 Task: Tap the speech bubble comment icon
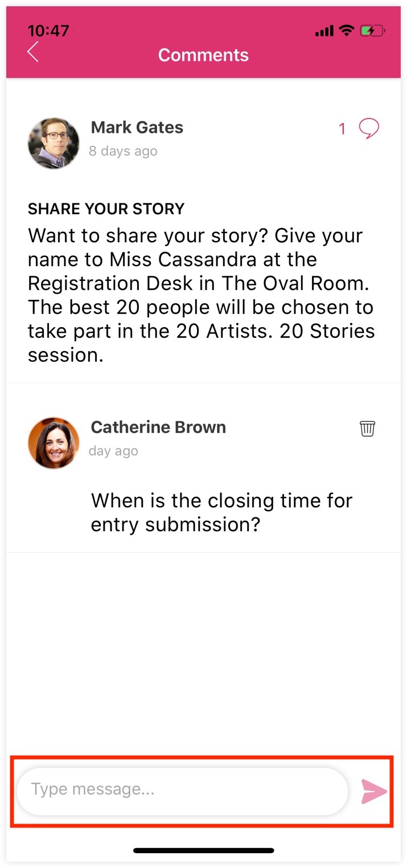pyautogui.click(x=369, y=128)
